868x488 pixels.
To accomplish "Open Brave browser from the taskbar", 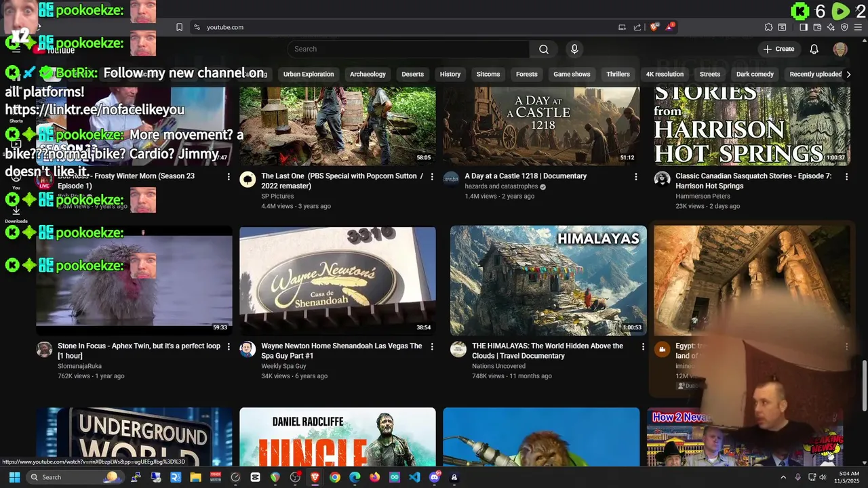I will click(x=315, y=477).
